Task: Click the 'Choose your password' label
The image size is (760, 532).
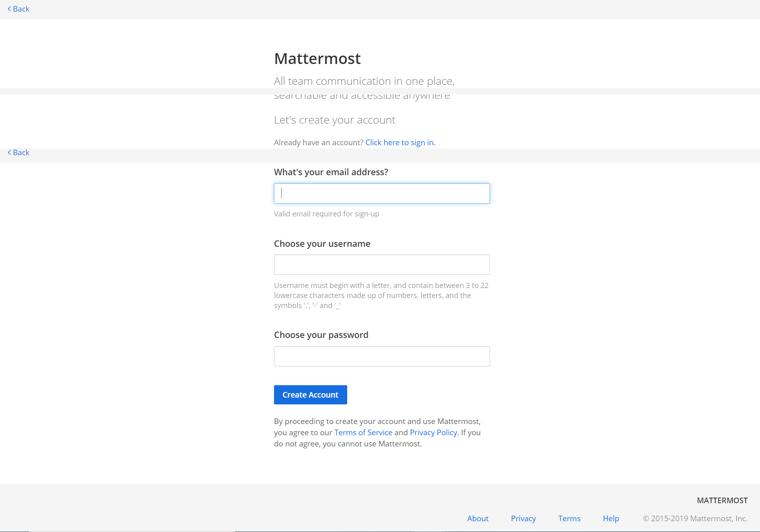Action: coord(321,335)
